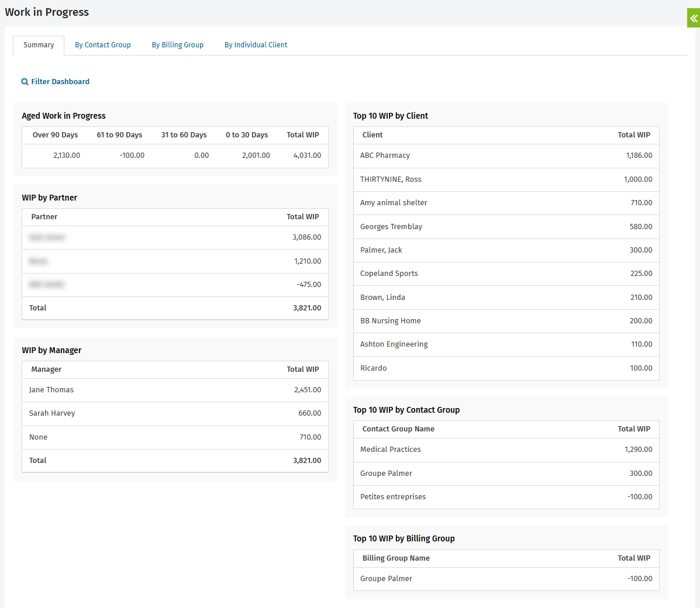This screenshot has width=700, height=608.
Task: Click the 61 to 90 Days value -100.00
Action: click(132, 156)
